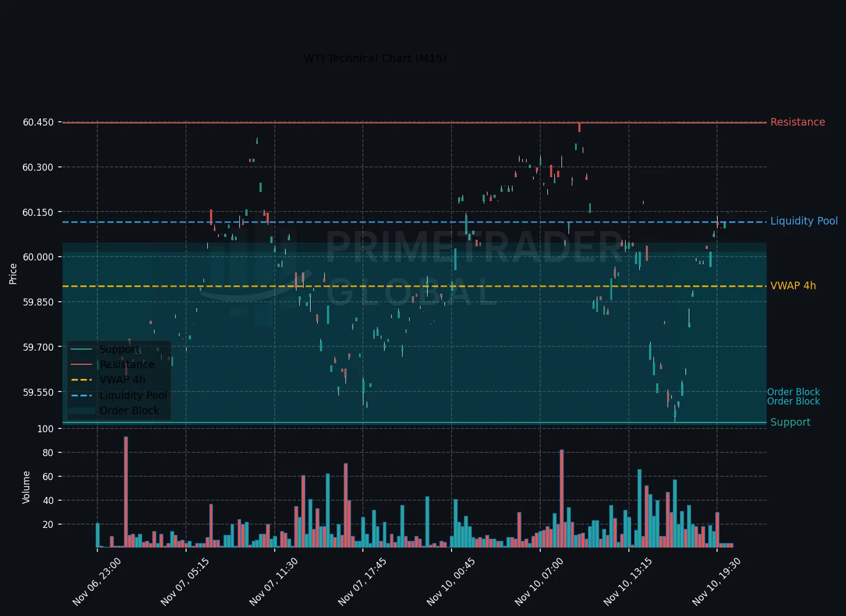Click the Nov 10, 13:15 time label
Screen dimensions: 846x616
(628, 582)
